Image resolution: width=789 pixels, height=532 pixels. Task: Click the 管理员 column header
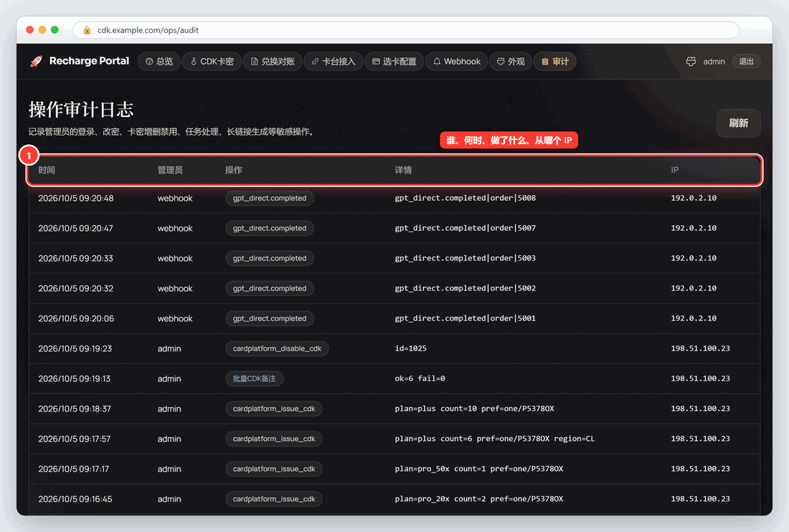[x=170, y=170]
